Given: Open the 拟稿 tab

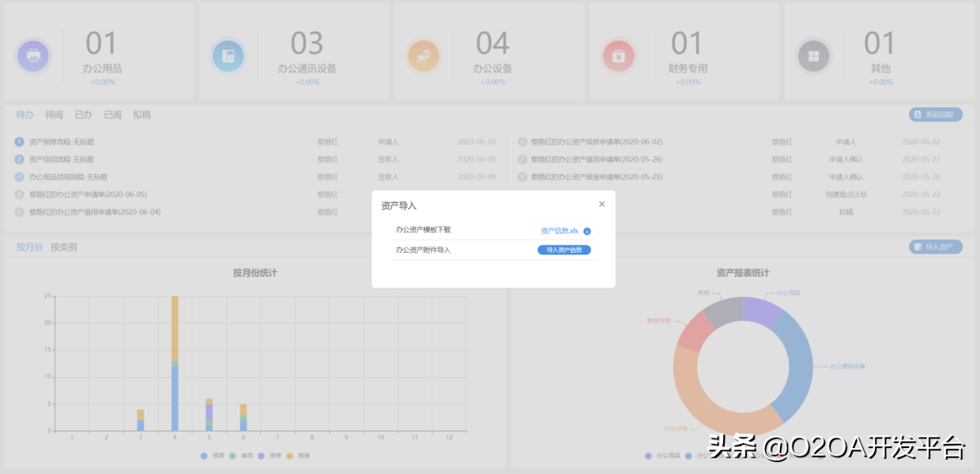Looking at the screenshot, I should (143, 115).
